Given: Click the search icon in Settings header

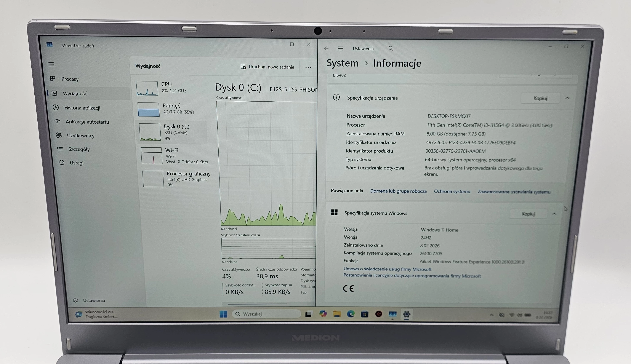Looking at the screenshot, I should tap(391, 48).
